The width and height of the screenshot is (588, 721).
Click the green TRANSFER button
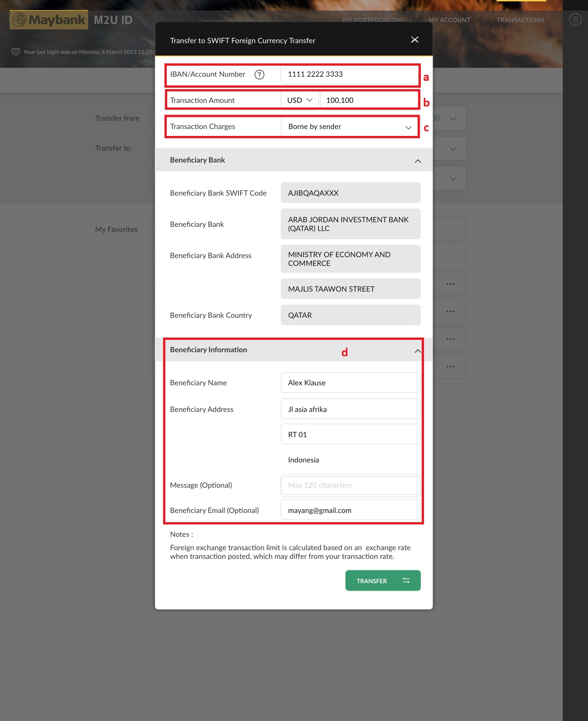point(383,580)
